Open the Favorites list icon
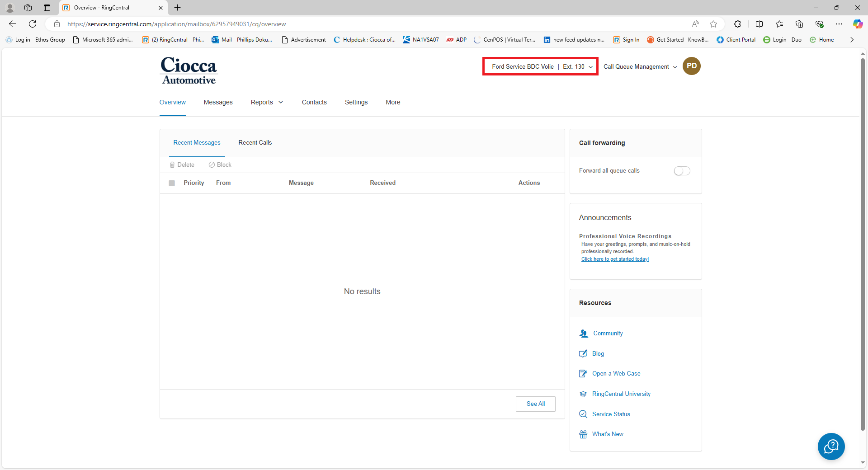Screen dimensions: 868x470 coord(779,24)
